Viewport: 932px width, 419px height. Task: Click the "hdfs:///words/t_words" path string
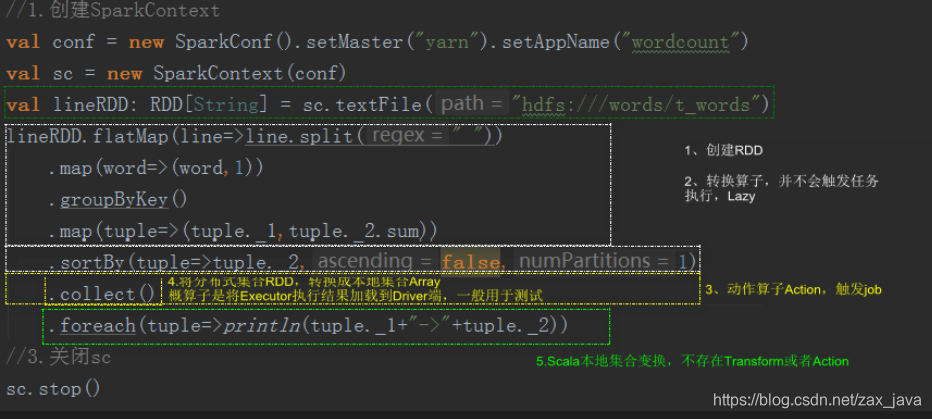[637, 105]
